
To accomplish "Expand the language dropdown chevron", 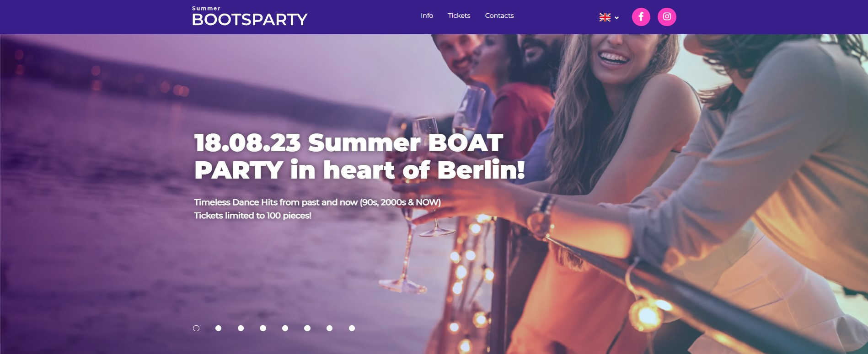I will tap(616, 18).
